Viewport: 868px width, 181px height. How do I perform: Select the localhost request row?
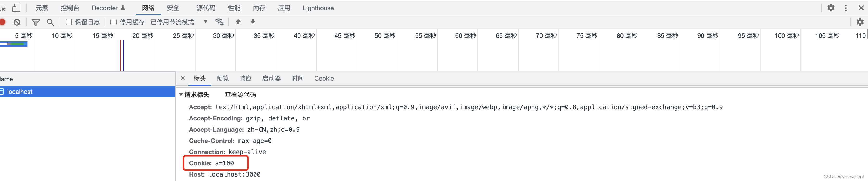[87, 92]
